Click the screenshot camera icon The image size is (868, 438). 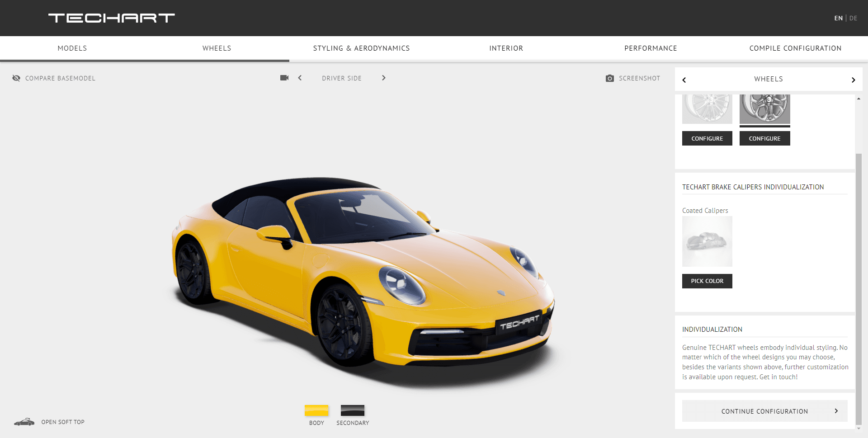(x=610, y=78)
